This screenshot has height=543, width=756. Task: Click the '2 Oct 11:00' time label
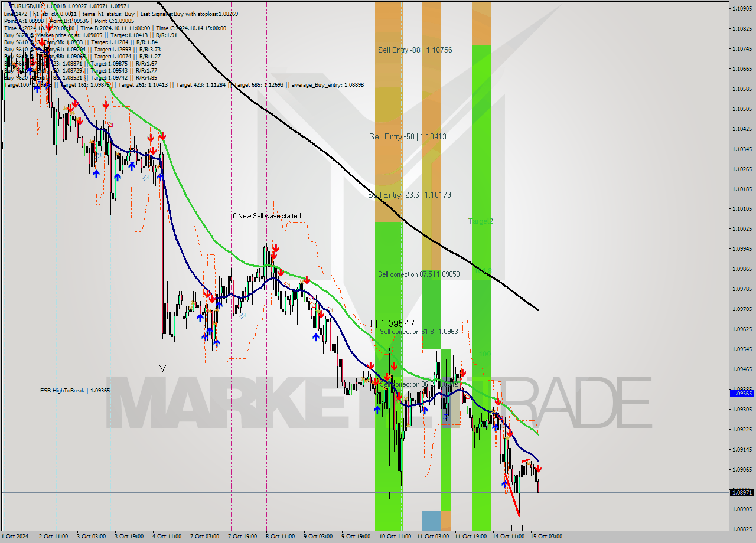click(x=53, y=537)
